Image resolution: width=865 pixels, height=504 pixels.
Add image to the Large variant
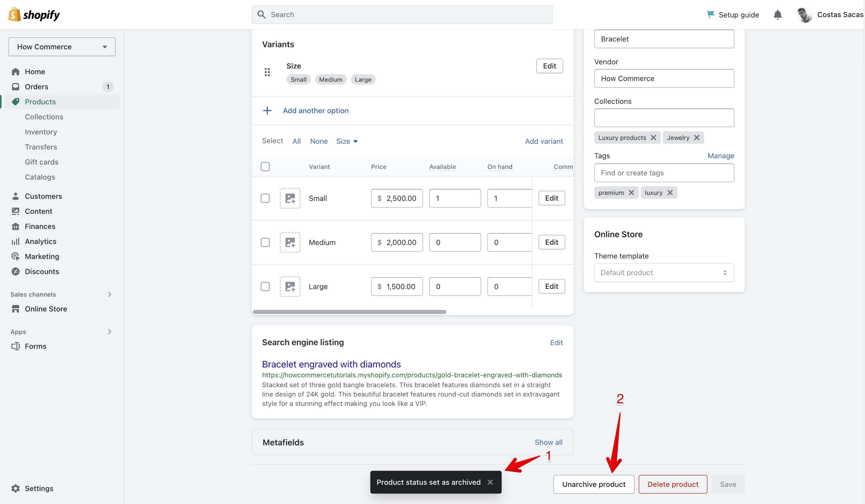click(x=290, y=286)
